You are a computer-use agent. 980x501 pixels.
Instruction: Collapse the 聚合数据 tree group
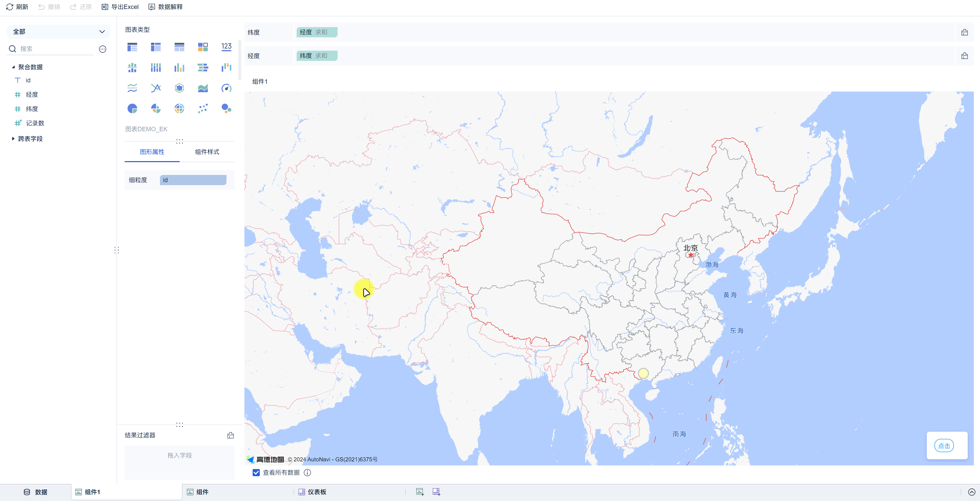(13, 67)
